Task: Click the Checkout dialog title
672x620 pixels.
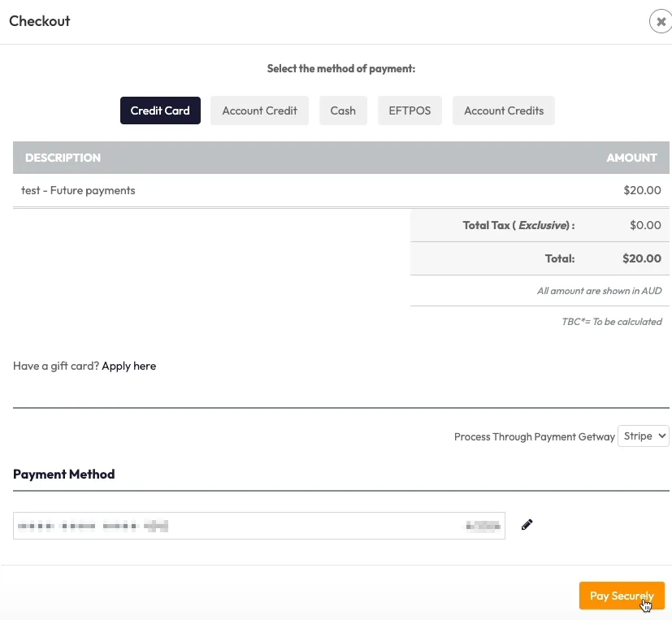Action: click(x=40, y=21)
